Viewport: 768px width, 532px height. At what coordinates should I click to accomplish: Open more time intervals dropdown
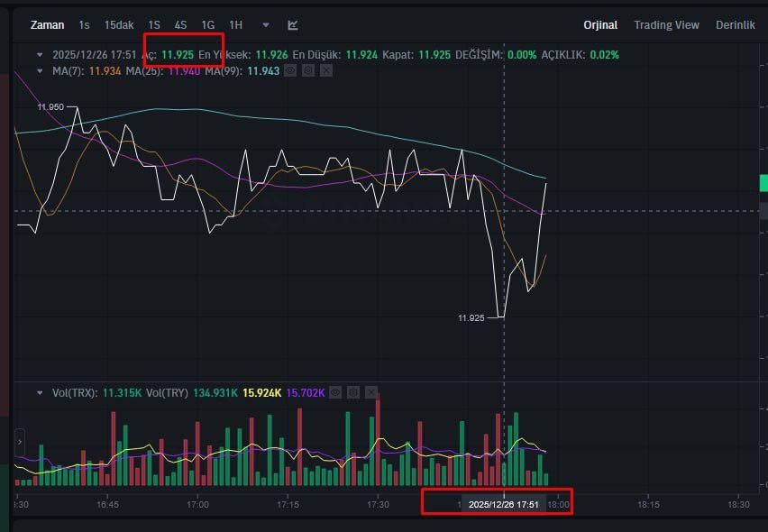coord(266,25)
